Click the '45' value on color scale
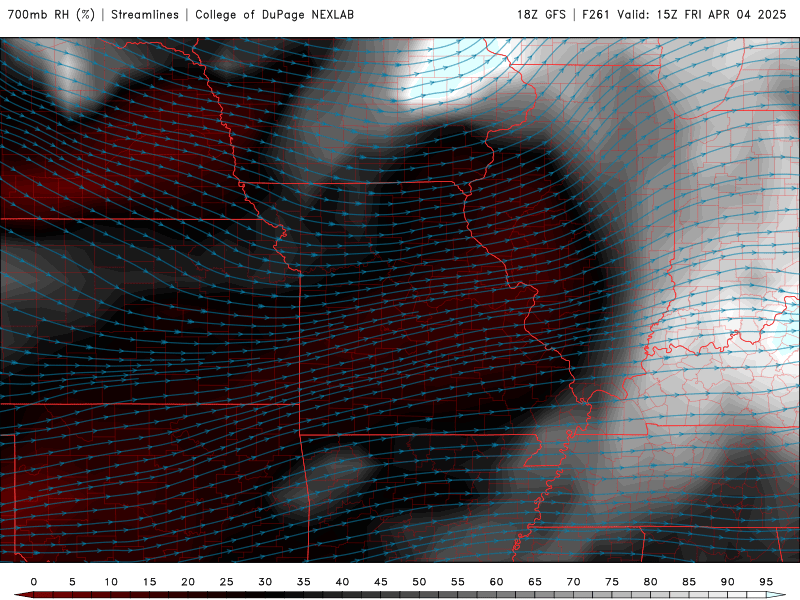The height and width of the screenshot is (600, 800). tap(381, 582)
